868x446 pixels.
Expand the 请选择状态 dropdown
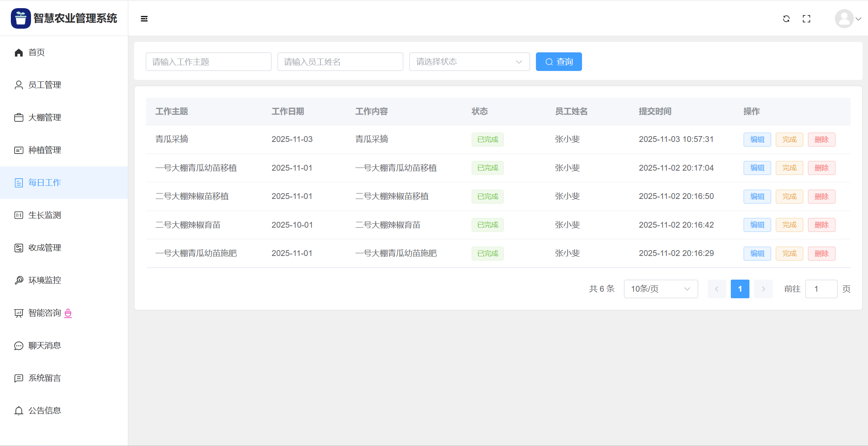pyautogui.click(x=469, y=62)
